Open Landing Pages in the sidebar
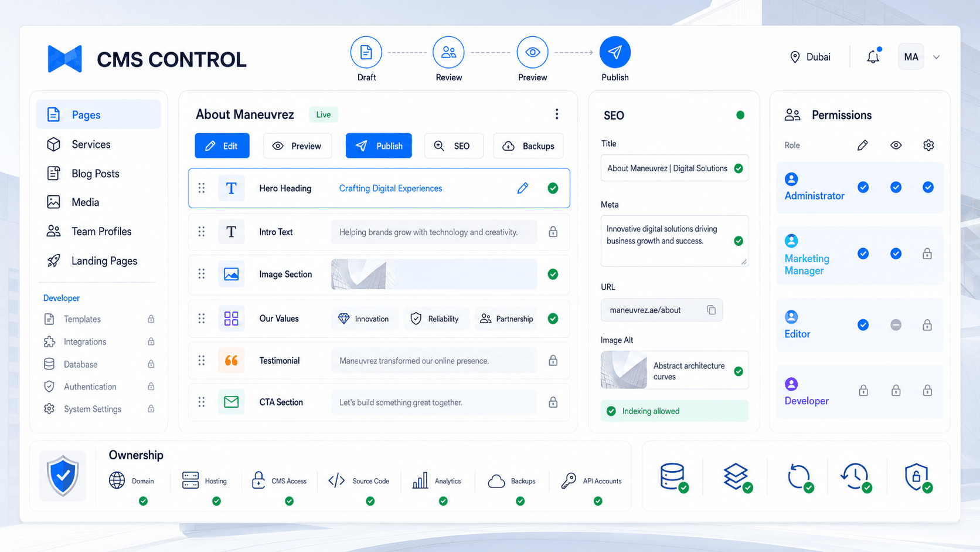Viewport: 980px width, 552px height. [98, 260]
